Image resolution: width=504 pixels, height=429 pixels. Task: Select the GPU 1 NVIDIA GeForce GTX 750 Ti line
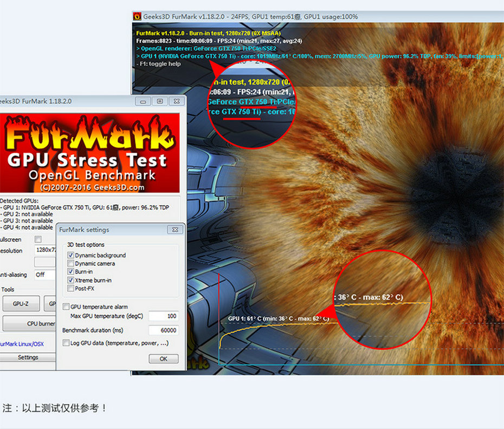[x=85, y=207]
